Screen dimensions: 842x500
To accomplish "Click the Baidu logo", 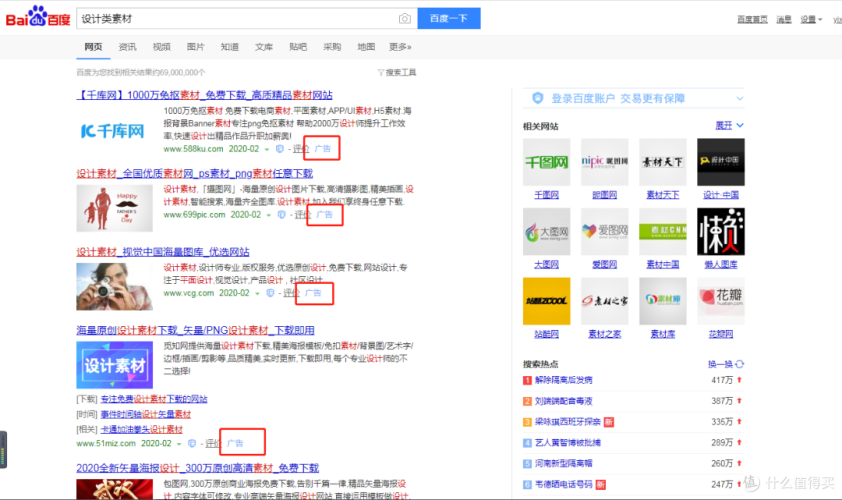I will pyautogui.click(x=38, y=17).
